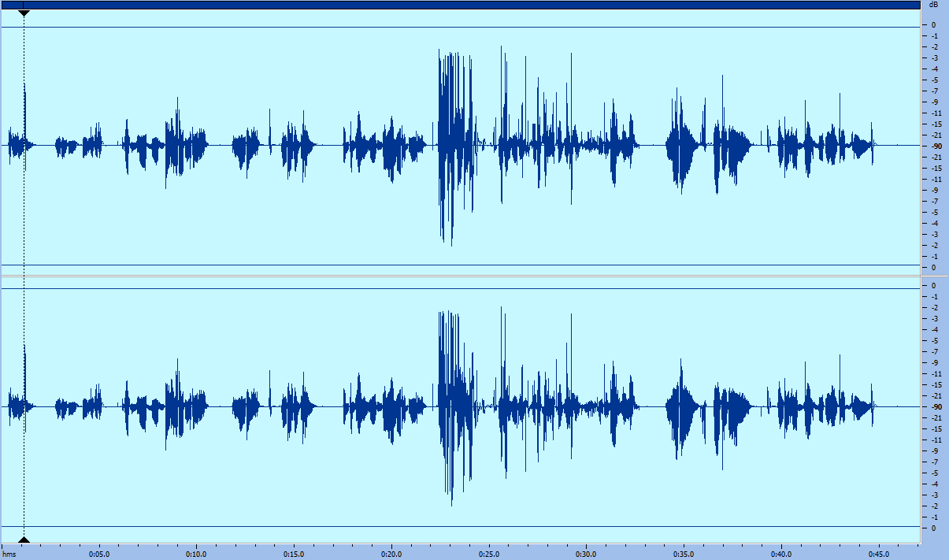Click the dB label atop the level scale
Screen dimensions: 949x560
933,6
